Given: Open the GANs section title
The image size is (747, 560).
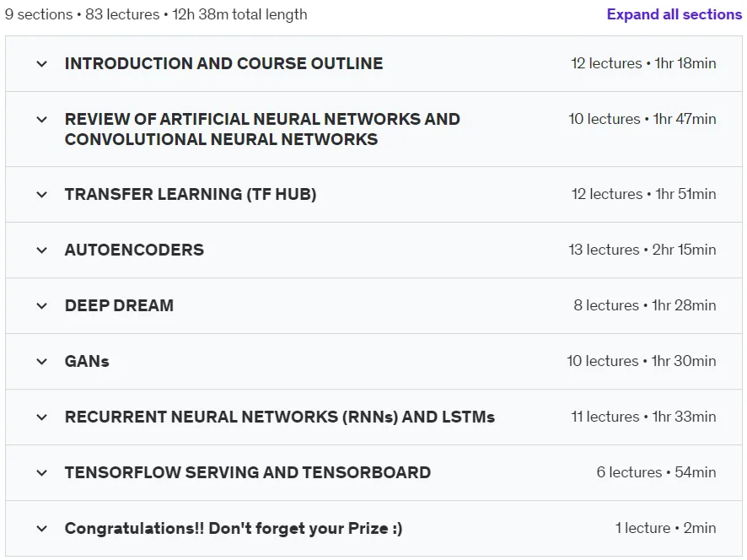Looking at the screenshot, I should pos(87,361).
